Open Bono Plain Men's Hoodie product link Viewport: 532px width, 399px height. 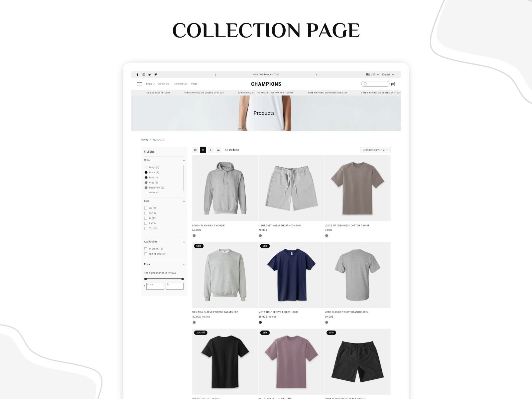[208, 225]
